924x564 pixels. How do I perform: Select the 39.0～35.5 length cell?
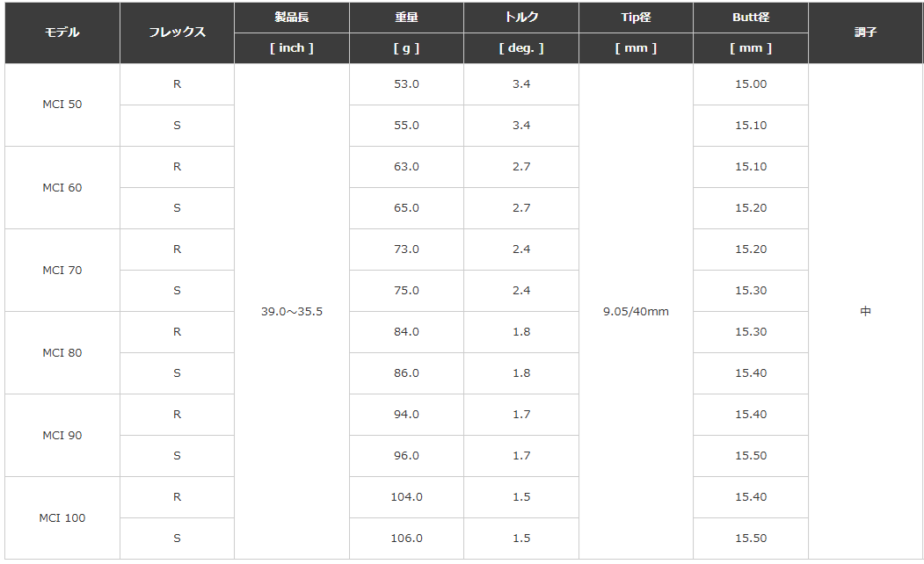[292, 312]
